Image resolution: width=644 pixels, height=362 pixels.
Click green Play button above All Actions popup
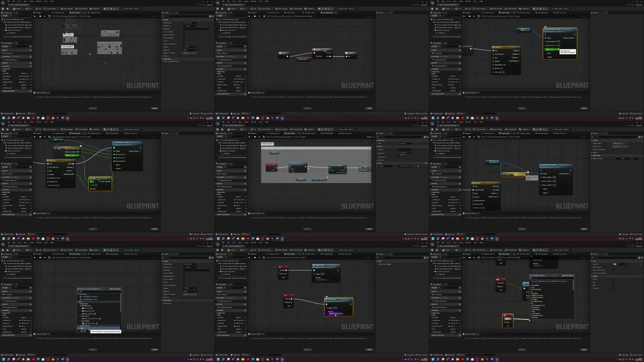click(104, 250)
